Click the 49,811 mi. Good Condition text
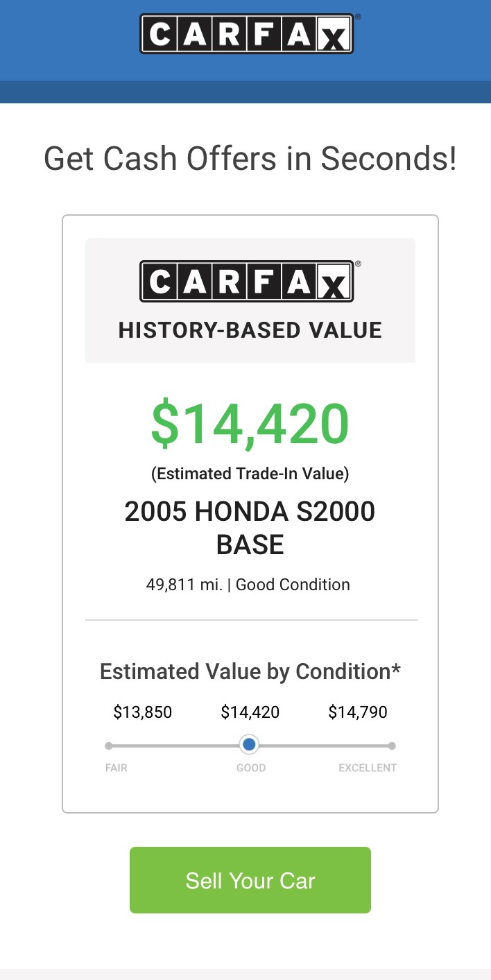Viewport: 491px width, 980px height. [250, 585]
